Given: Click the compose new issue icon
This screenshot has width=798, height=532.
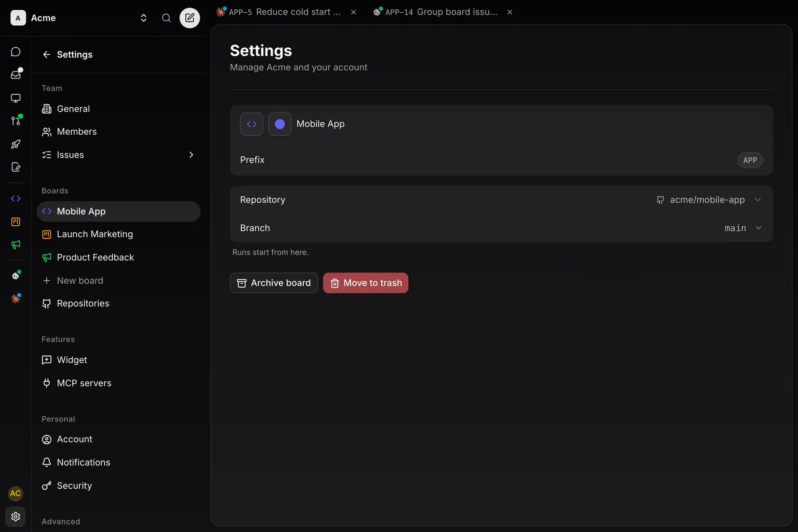Looking at the screenshot, I should 190,18.
